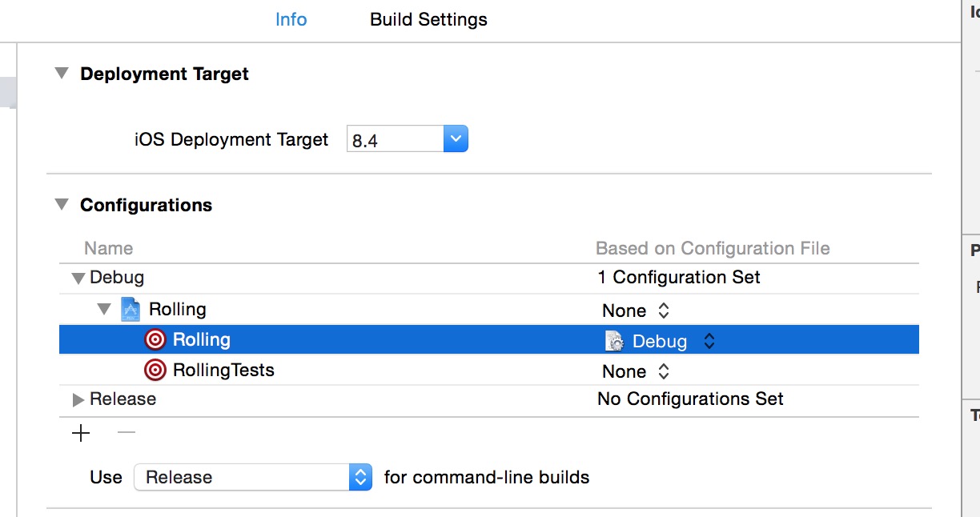
Task: Click the Debug configuration file gear icon
Action: (614, 341)
